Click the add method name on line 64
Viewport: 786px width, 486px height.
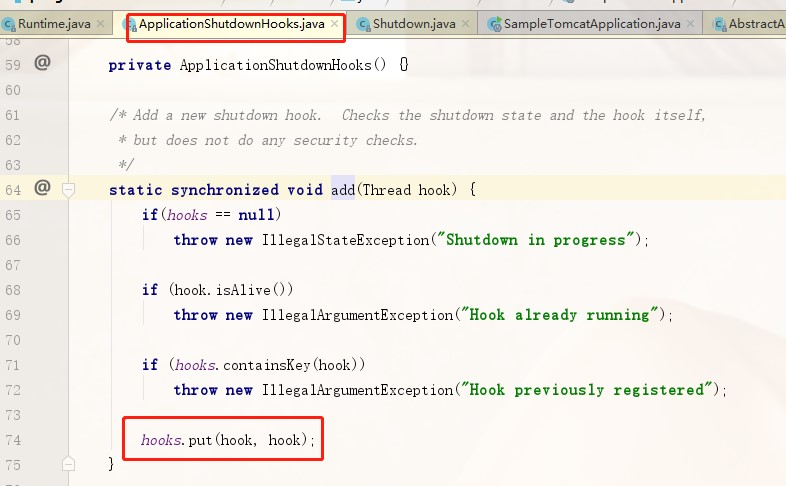pos(343,190)
